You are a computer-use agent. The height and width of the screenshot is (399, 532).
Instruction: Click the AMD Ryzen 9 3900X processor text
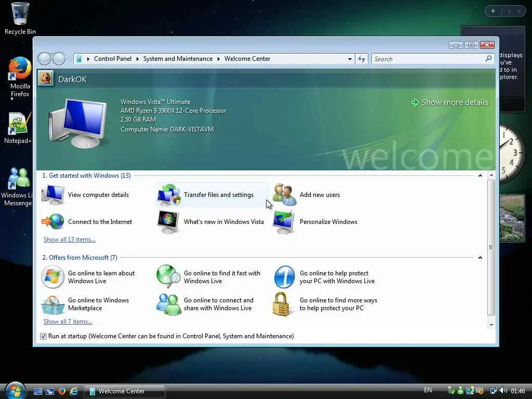coord(173,111)
